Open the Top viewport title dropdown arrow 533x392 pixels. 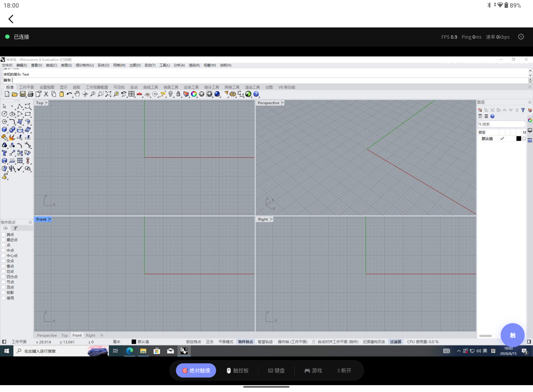pyautogui.click(x=47, y=103)
